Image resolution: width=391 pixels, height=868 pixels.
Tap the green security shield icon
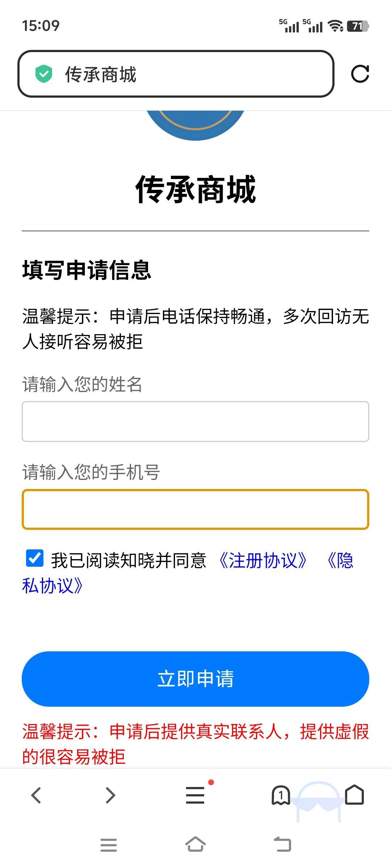tap(44, 74)
